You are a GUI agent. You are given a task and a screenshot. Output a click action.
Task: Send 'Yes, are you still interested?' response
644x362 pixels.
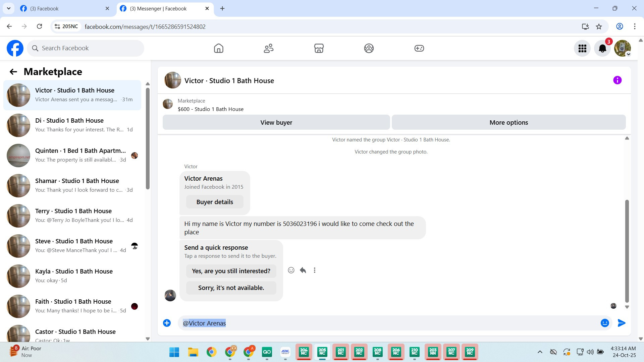[x=231, y=271]
